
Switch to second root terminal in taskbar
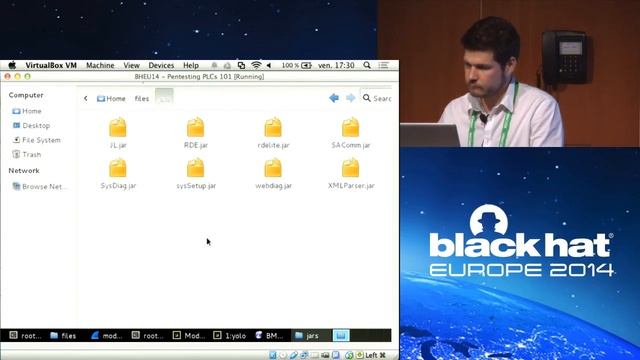click(147, 336)
